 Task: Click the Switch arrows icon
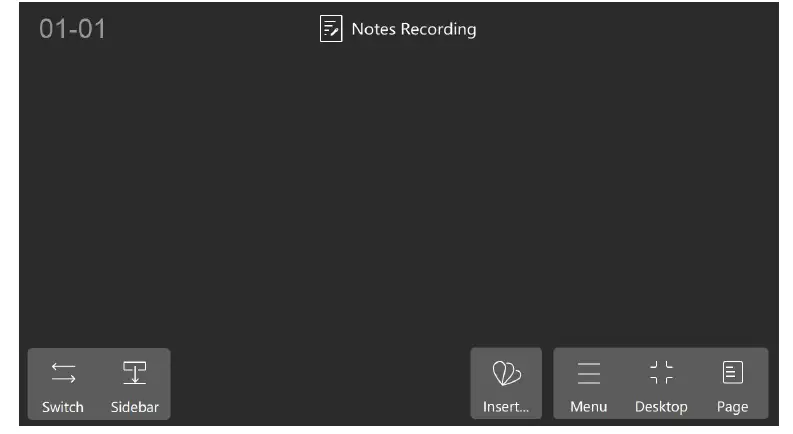click(x=63, y=373)
